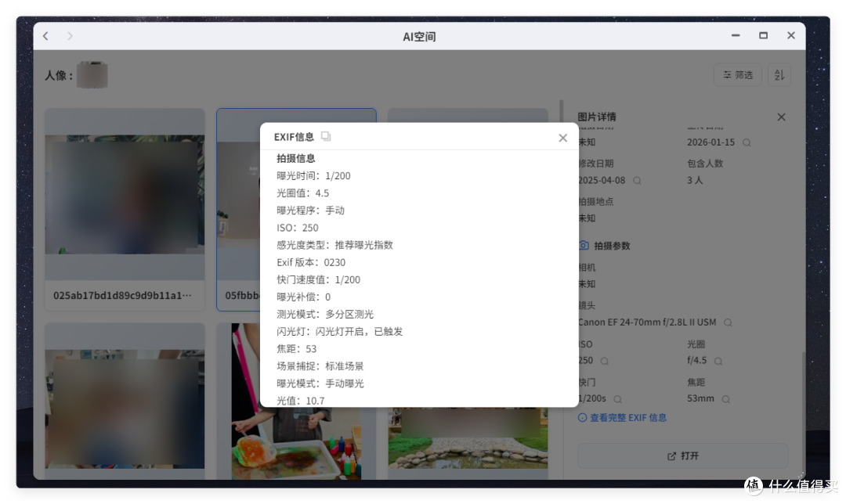This screenshot has width=846, height=504.
Task: Click the 曝光程序: 手动 line
Action: point(310,211)
